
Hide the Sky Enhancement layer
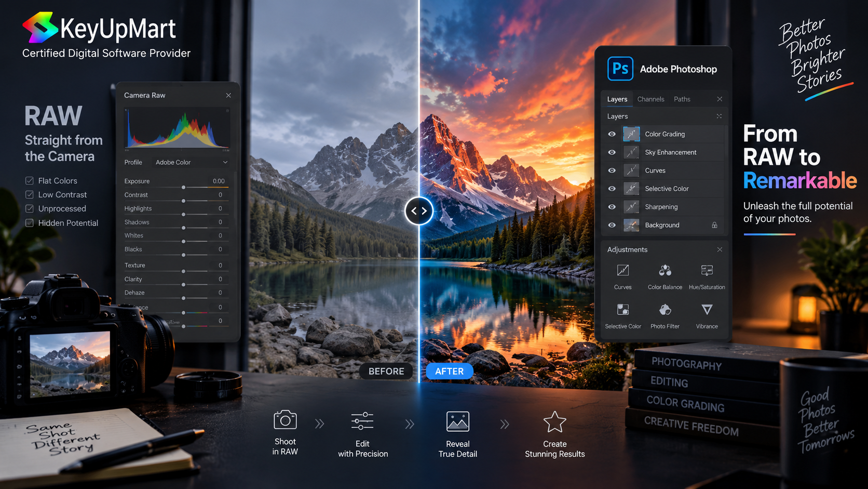pyautogui.click(x=612, y=152)
